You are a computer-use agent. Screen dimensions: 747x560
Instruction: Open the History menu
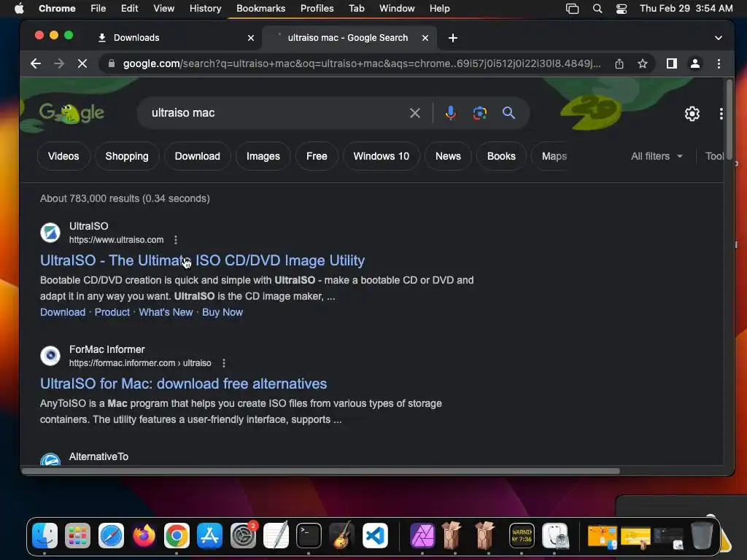pos(205,9)
